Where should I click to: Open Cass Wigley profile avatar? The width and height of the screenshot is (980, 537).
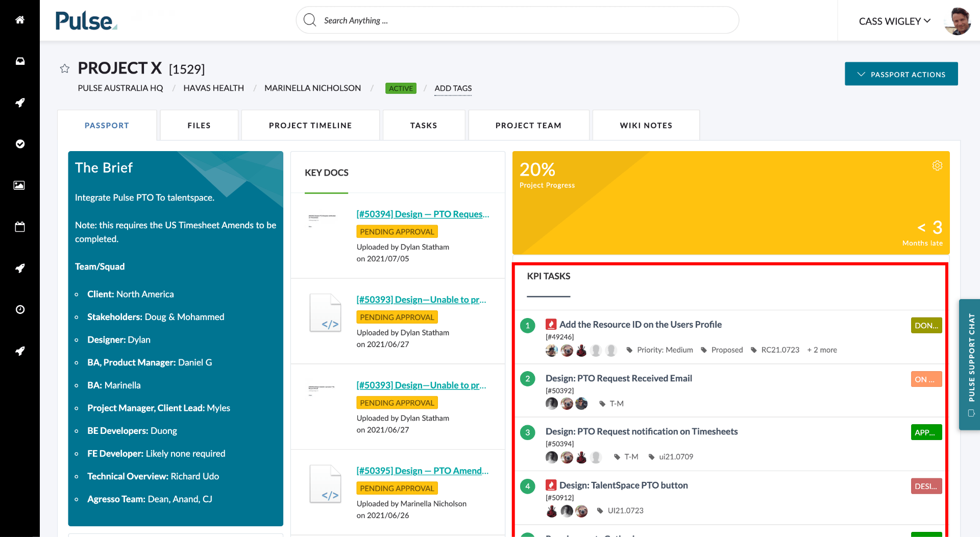coord(958,21)
